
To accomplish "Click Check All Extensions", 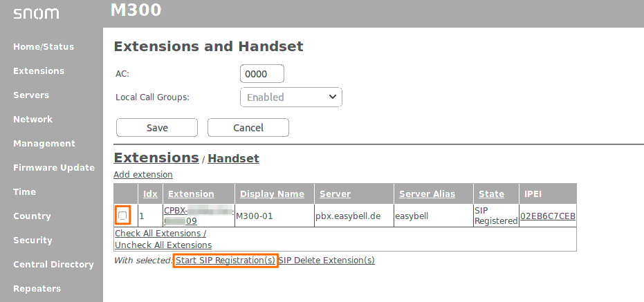I will point(160,234).
